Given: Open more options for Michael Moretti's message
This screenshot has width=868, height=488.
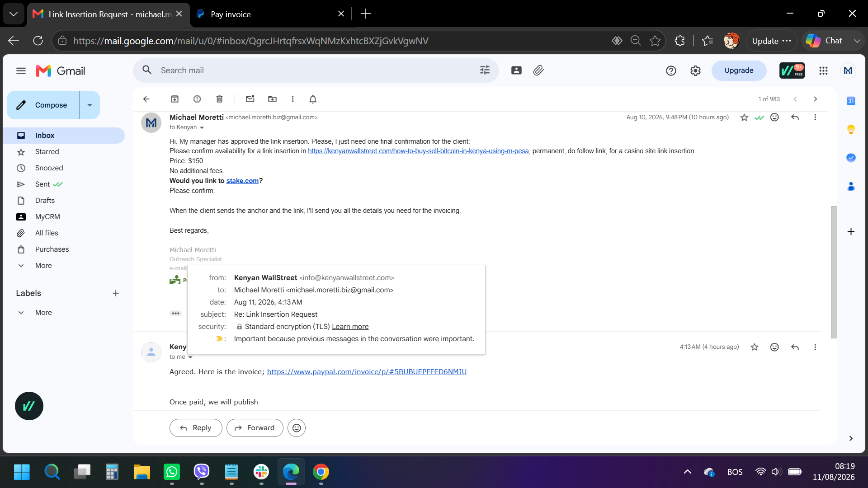Looking at the screenshot, I should 815,117.
